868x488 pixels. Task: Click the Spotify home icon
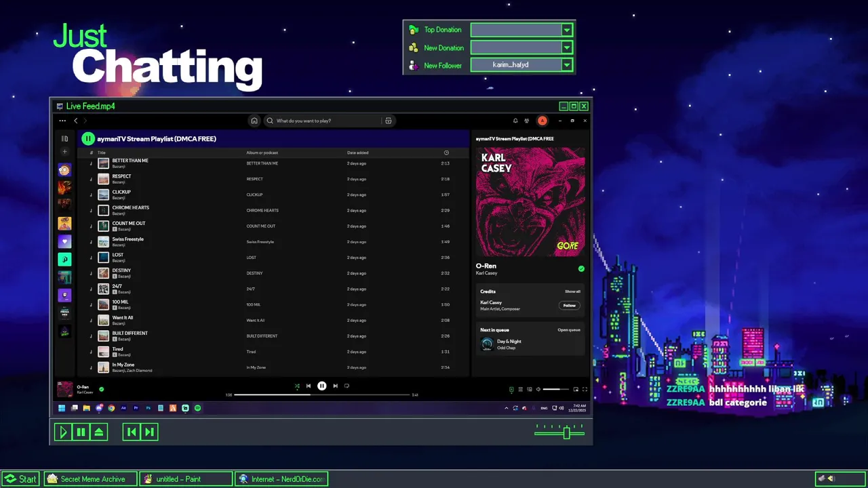click(254, 121)
